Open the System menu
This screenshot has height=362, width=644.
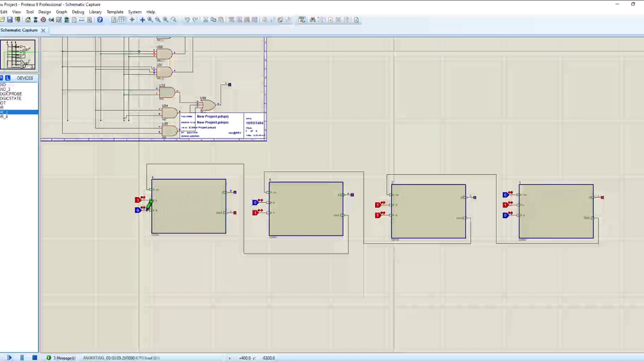click(135, 12)
